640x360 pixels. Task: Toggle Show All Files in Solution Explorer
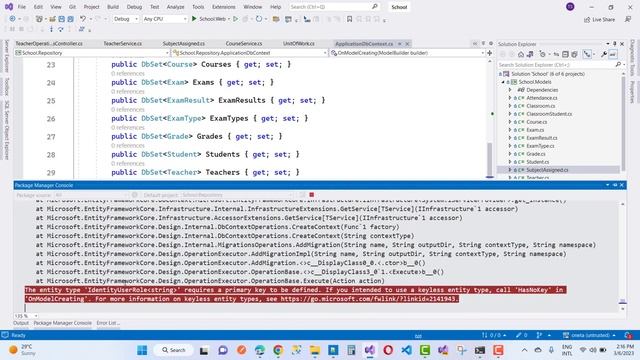pos(574,54)
